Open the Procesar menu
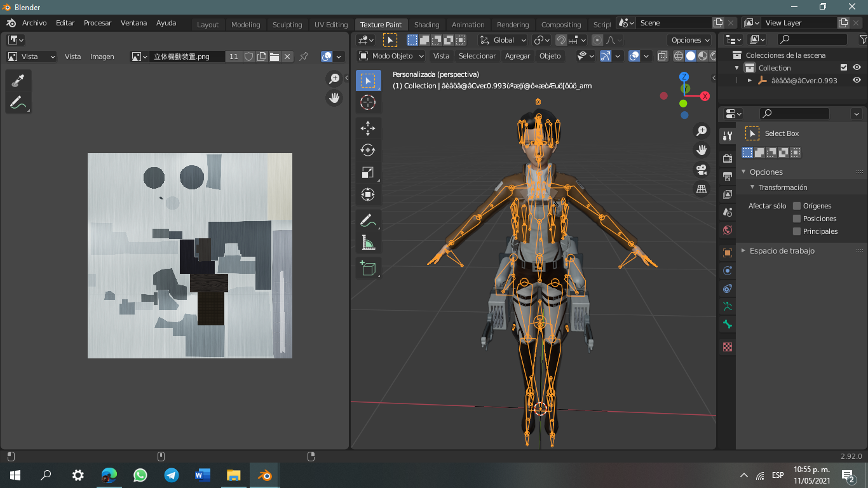The width and height of the screenshot is (868, 488). click(x=98, y=23)
